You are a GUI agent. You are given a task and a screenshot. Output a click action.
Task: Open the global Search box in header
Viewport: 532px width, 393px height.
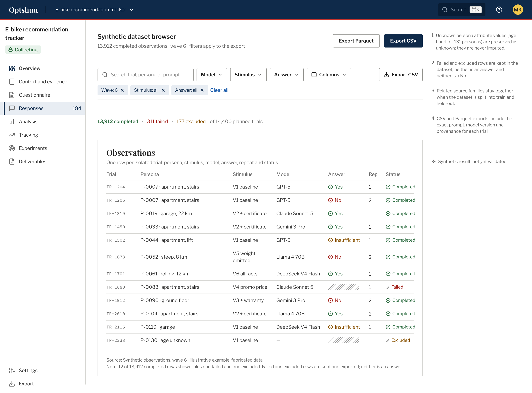461,9
